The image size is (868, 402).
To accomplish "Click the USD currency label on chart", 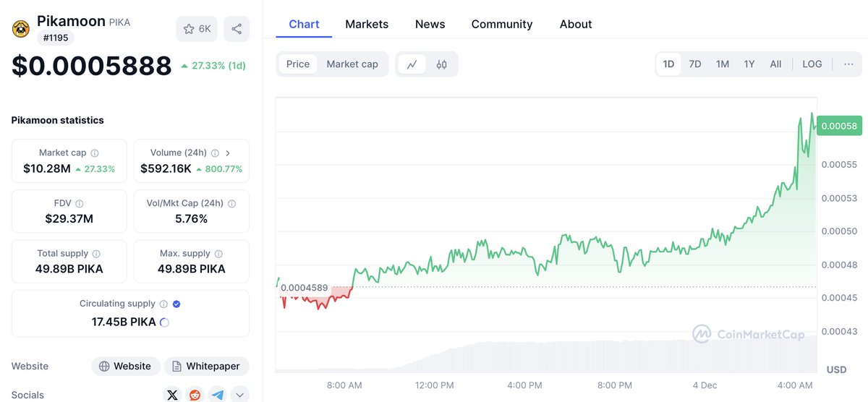I will click(x=836, y=369).
